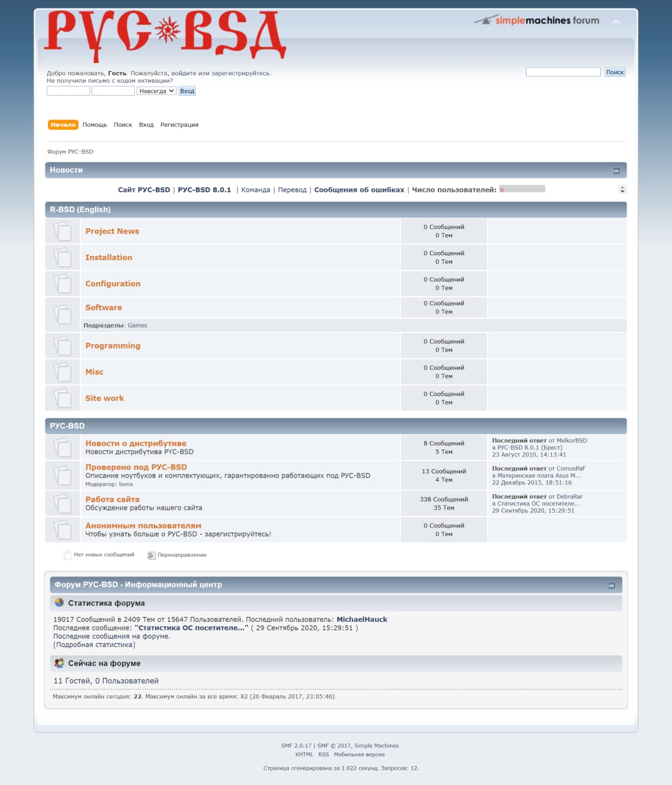Open the Анонимным пользователям board
Screen dimensions: 672x785
(143, 526)
